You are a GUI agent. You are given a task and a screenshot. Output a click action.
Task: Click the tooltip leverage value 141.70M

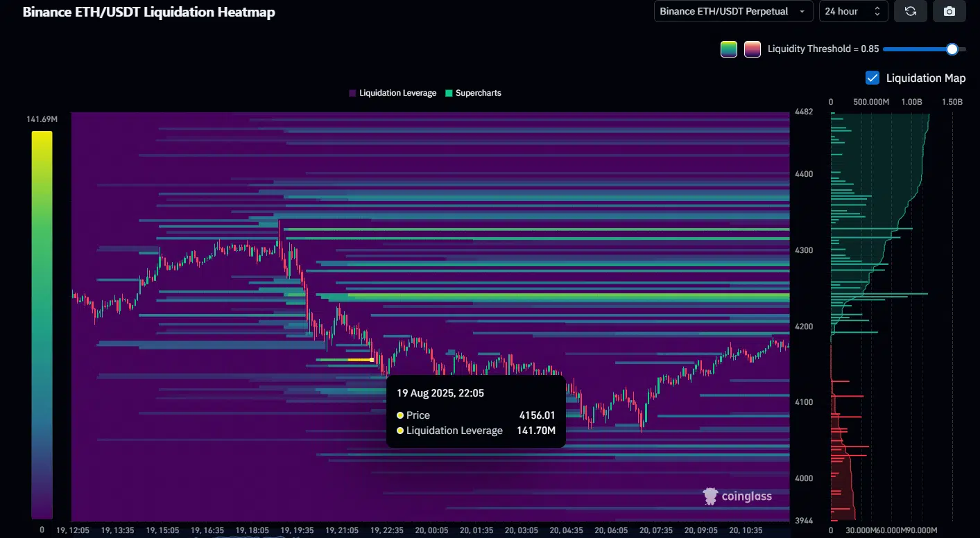tap(536, 431)
